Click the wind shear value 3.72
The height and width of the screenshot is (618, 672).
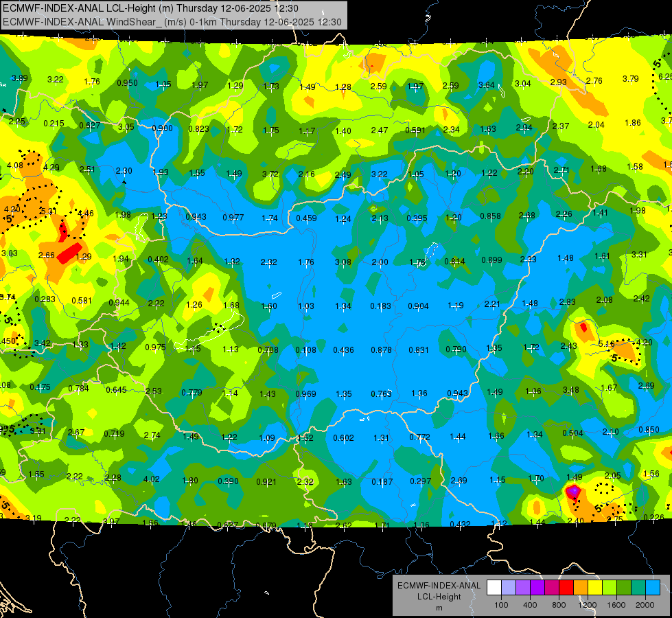270,174
